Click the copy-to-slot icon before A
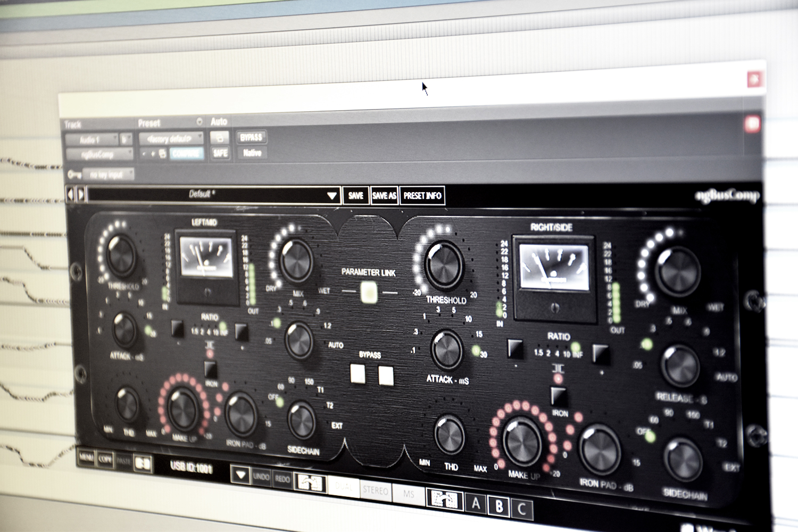Viewport: 798px width, 532px height. tap(444, 498)
